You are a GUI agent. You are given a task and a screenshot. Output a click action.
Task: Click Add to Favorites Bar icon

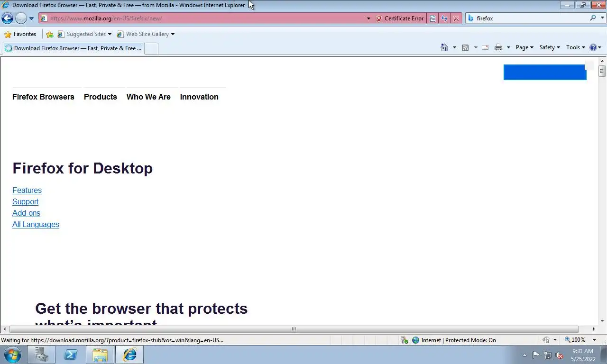[x=49, y=34]
